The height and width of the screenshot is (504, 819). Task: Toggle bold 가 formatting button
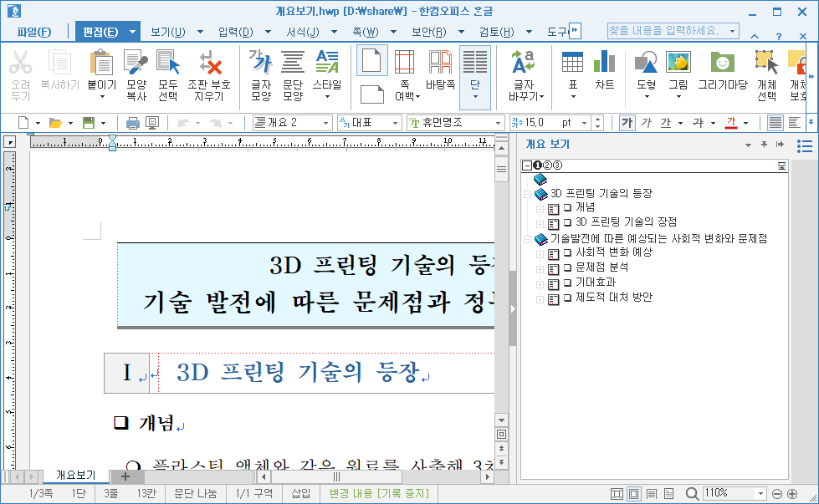[627, 123]
